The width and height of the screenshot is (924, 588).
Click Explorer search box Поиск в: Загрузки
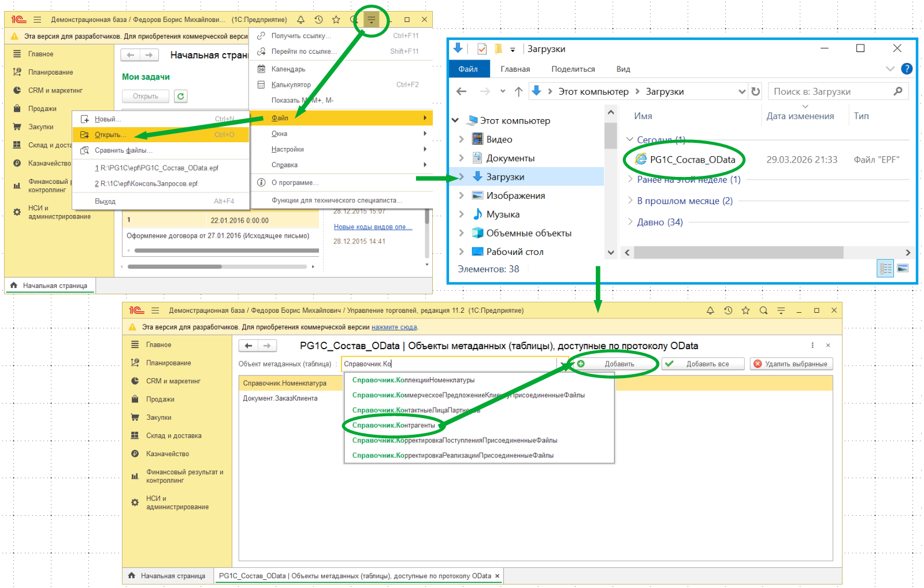[x=838, y=91]
